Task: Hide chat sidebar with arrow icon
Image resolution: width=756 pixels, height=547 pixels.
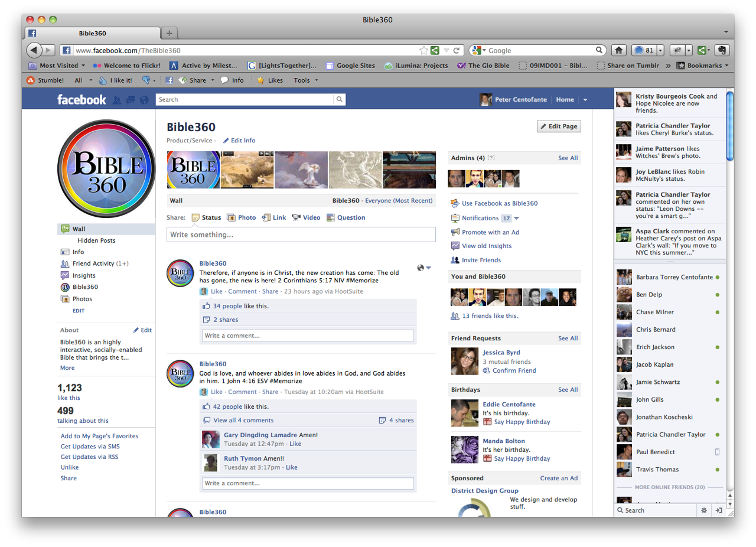Action: [x=719, y=510]
